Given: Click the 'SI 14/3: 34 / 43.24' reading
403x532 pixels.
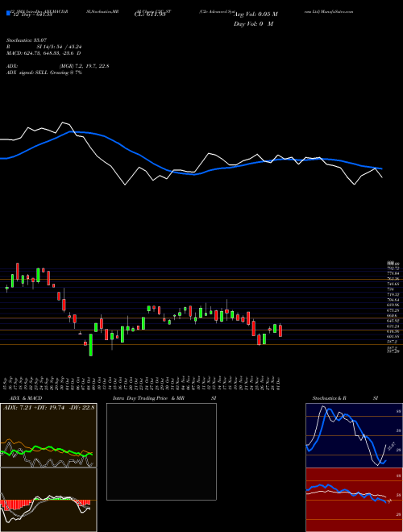Looking at the screenshot, I should pyautogui.click(x=57, y=47).
